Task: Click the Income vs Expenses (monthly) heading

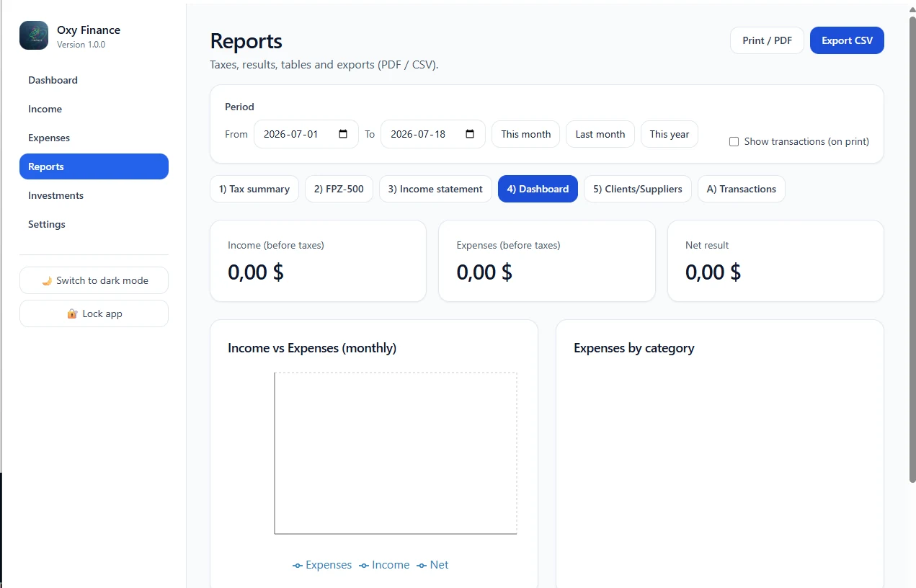Action: [312, 348]
